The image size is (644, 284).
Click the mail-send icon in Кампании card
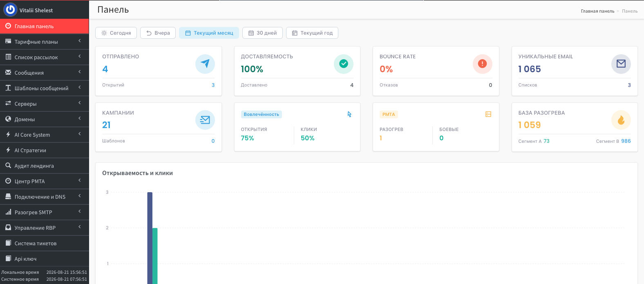click(205, 120)
